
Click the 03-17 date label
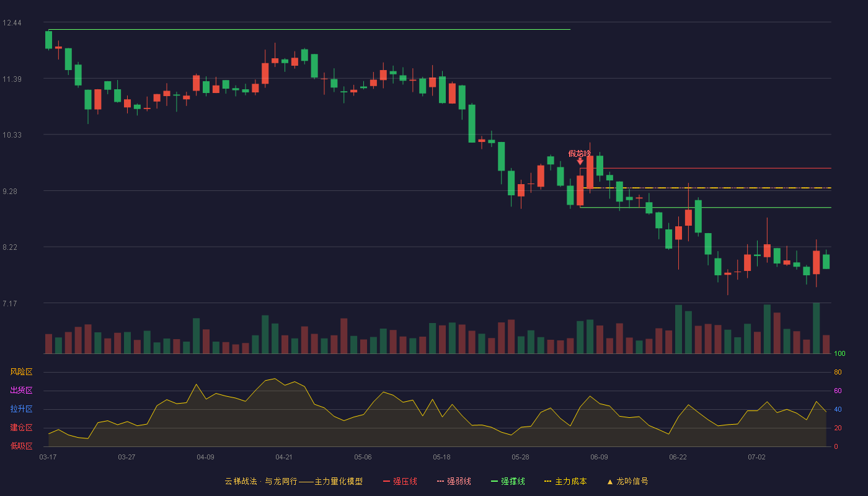(x=48, y=457)
